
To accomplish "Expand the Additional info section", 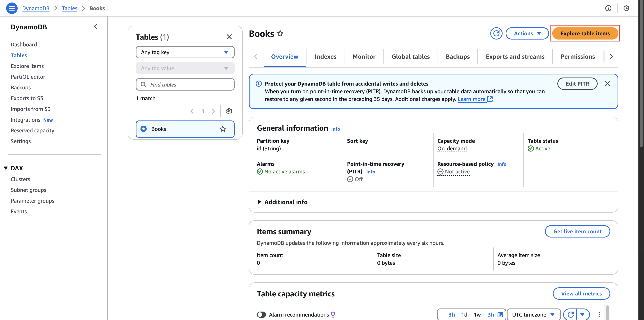I will pos(283,202).
